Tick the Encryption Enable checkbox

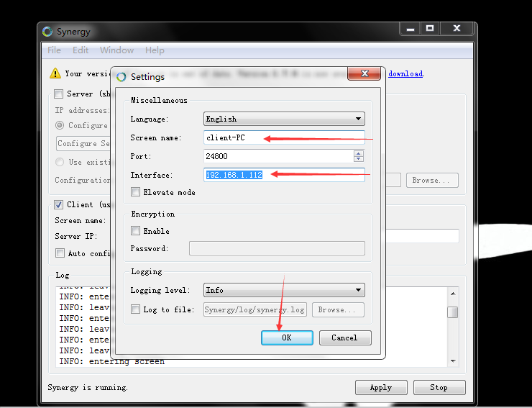pos(135,231)
